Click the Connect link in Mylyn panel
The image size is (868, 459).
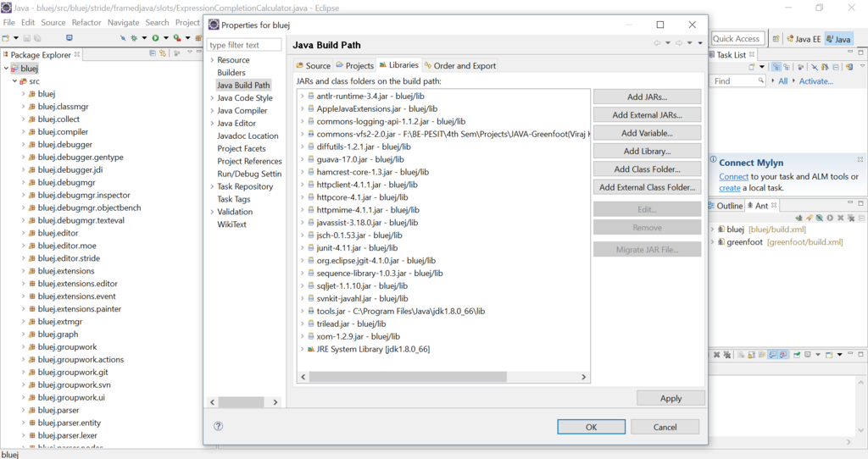tap(733, 176)
